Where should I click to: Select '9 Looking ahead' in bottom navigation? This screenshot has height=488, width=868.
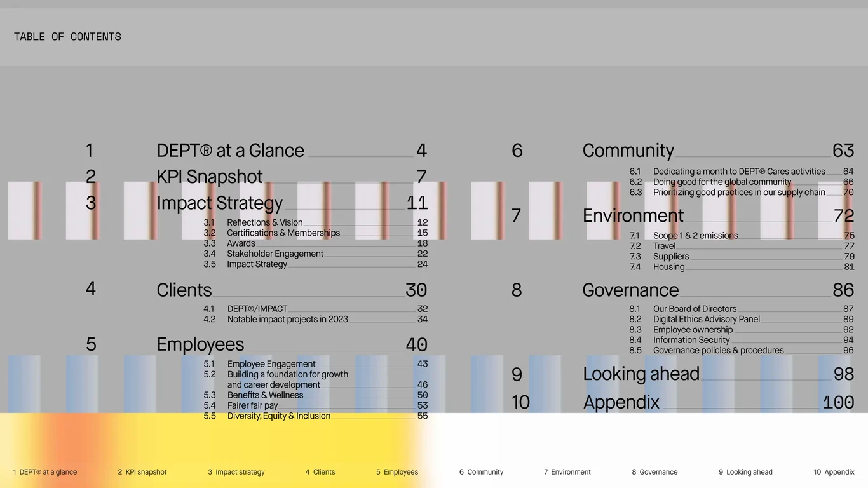[745, 472]
